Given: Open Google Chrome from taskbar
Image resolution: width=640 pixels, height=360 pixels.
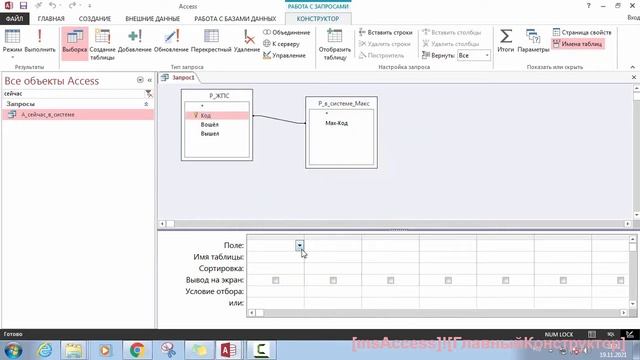Looking at the screenshot, I should pyautogui.click(x=137, y=350).
